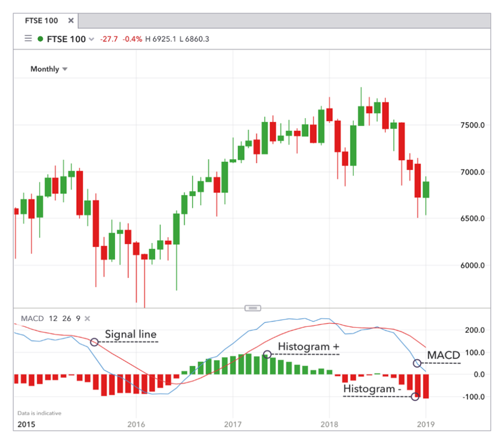Click the green status dot before FTSE 100
This screenshot has width=504, height=444.
40,39
